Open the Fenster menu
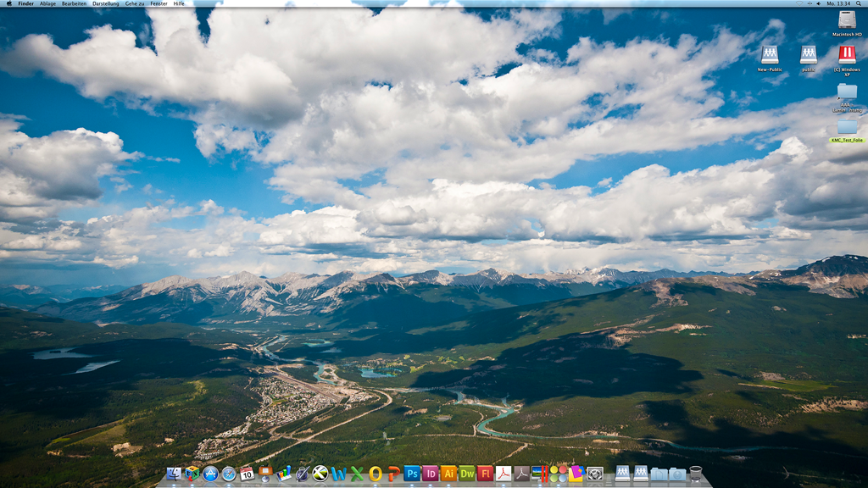 coord(159,3)
